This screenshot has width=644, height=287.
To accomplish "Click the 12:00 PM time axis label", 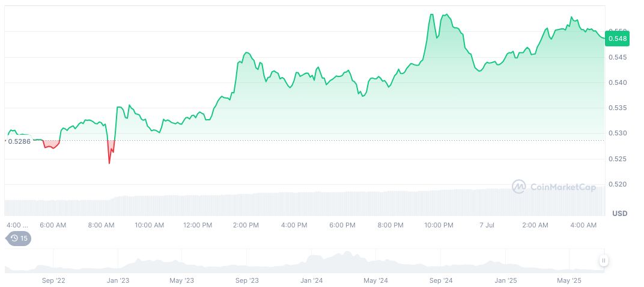I will click(198, 225).
